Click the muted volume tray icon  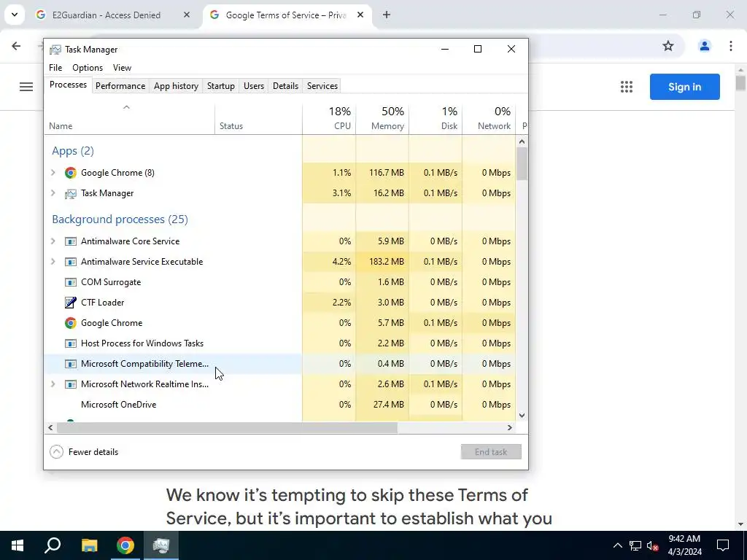[x=653, y=545]
